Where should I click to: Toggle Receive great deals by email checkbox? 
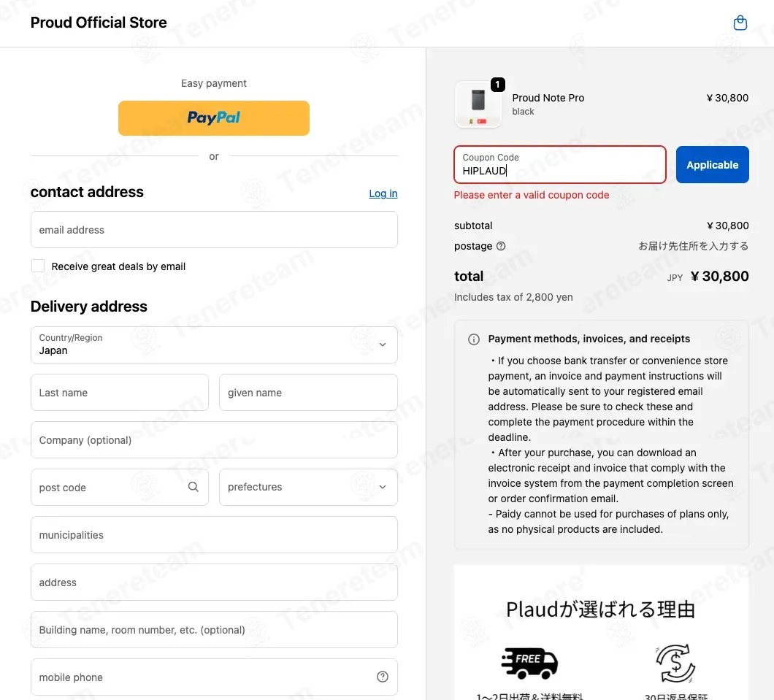[38, 266]
